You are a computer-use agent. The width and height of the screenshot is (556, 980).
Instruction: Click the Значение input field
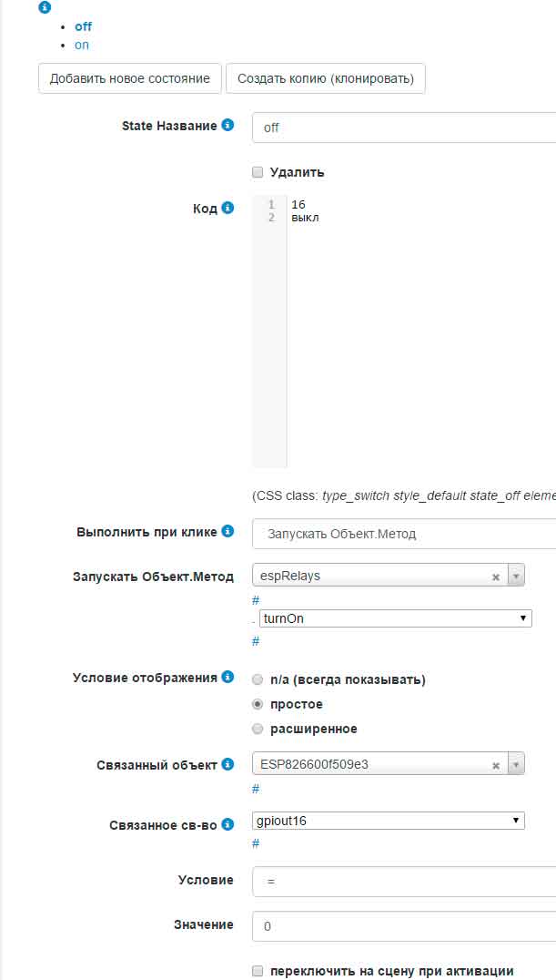404,925
